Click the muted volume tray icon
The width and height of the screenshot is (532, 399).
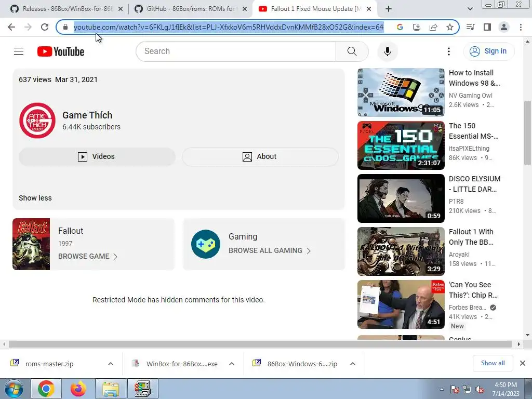480,390
